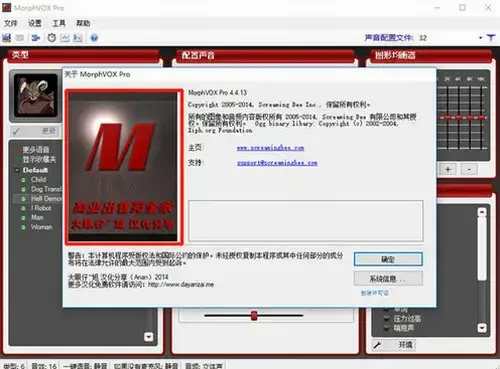Click the http://www.dayanzai.me text

(181, 285)
